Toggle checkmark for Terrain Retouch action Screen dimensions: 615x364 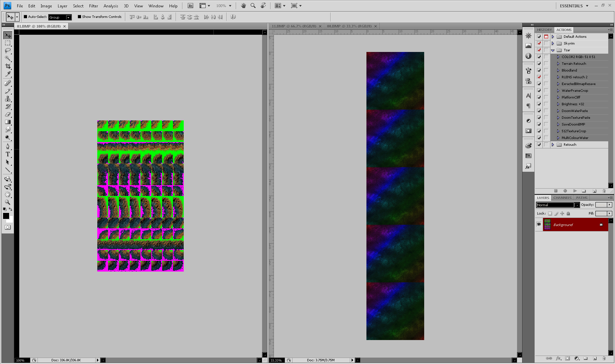[x=539, y=63]
